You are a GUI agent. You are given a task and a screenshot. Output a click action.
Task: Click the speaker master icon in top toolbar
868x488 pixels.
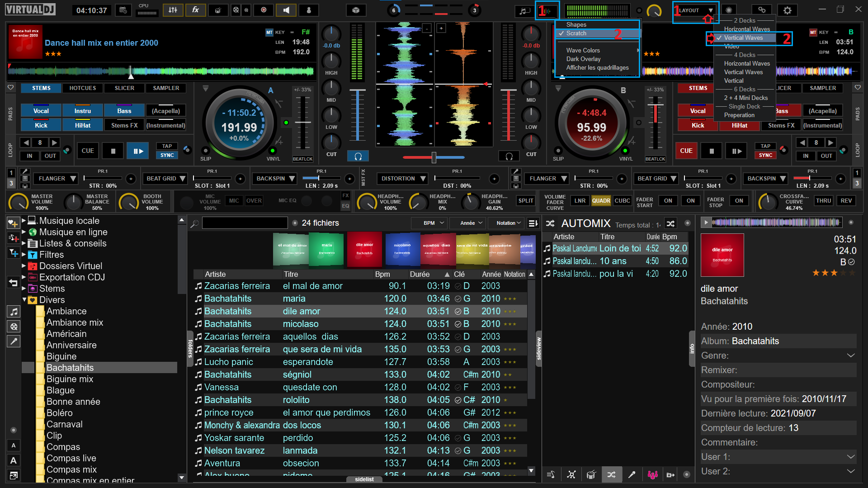point(286,10)
